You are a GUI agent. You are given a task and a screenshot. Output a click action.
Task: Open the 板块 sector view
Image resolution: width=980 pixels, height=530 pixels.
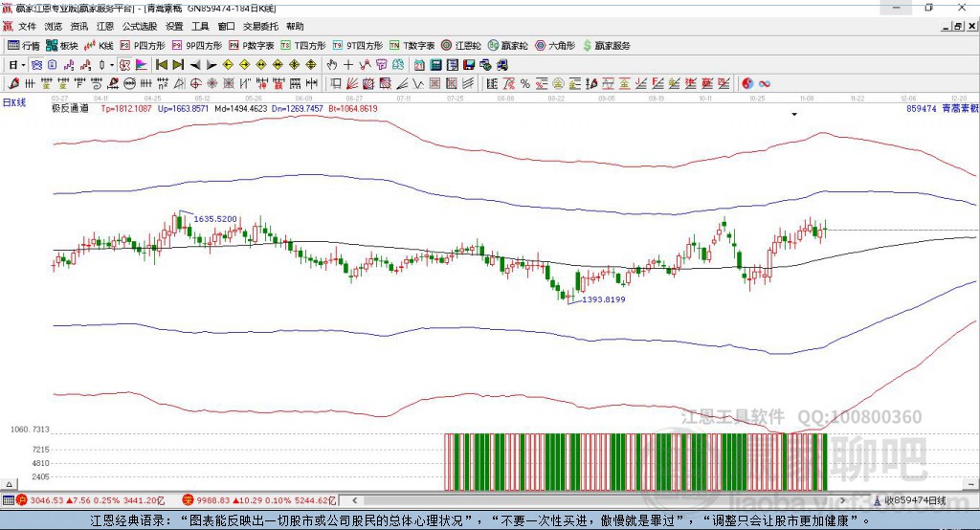(62, 45)
